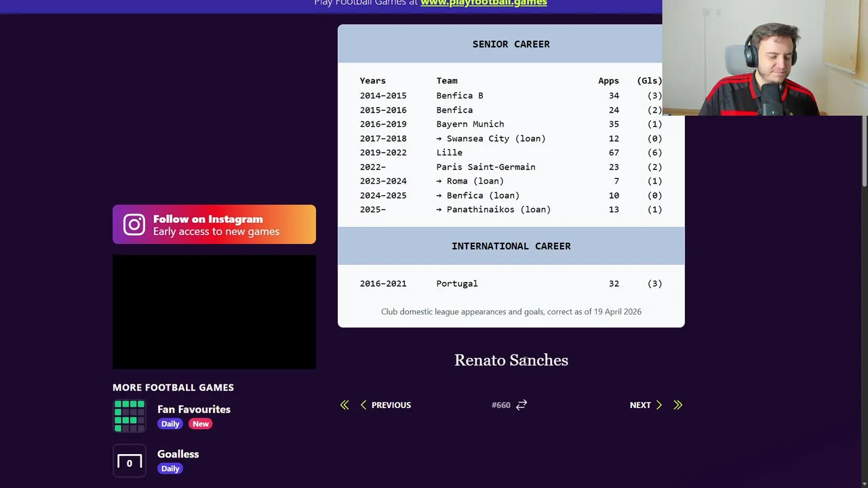Click the 2016–2021 years cell
868x488 pixels.
pyautogui.click(x=383, y=283)
